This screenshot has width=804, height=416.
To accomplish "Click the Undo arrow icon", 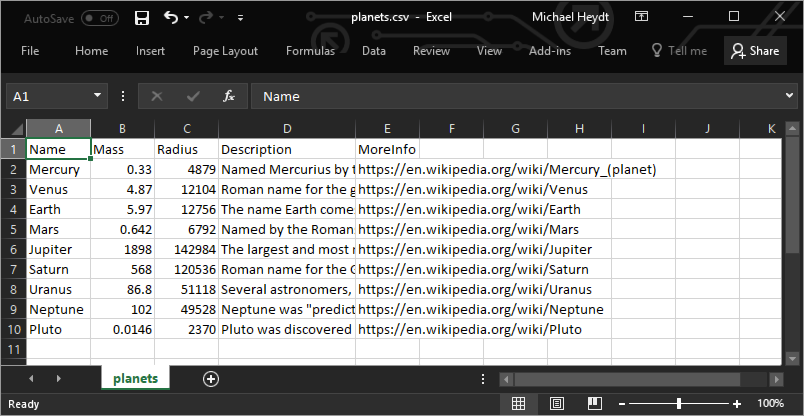I will (x=171, y=17).
